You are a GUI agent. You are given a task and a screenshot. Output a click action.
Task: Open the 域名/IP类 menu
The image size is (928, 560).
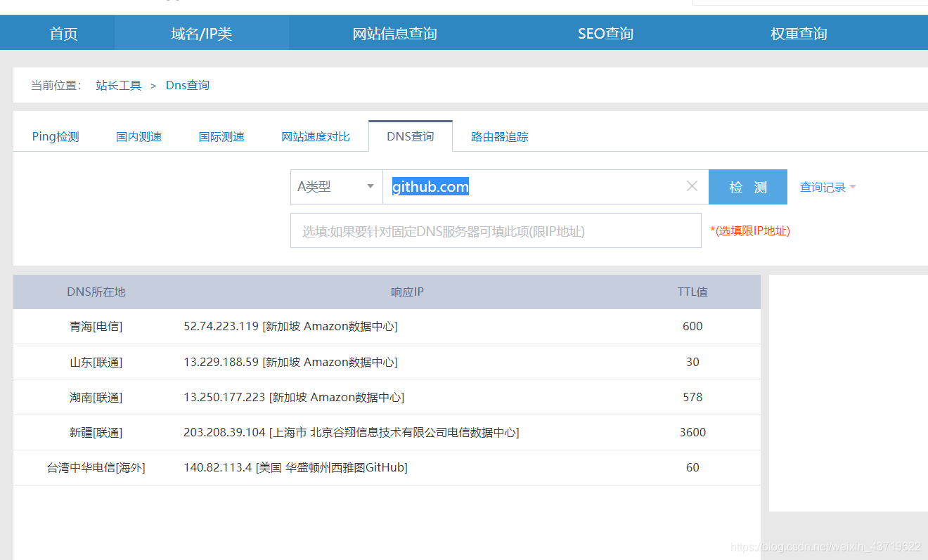pyautogui.click(x=200, y=32)
